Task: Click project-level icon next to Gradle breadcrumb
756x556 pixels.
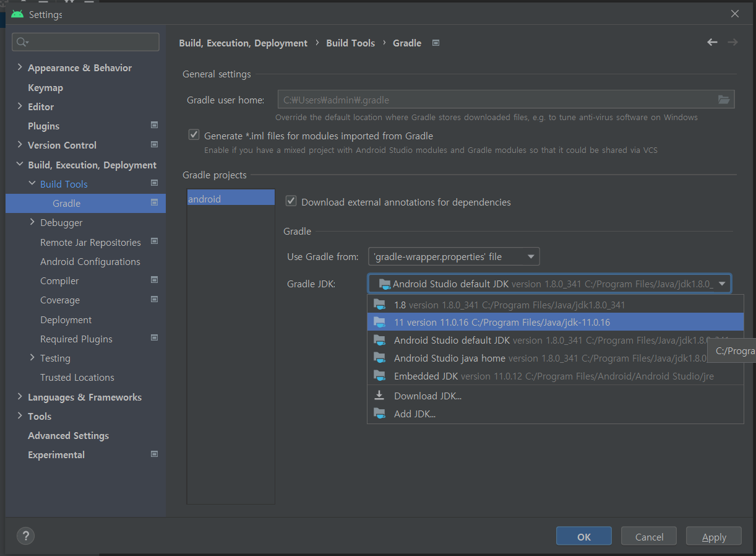Action: (436, 43)
